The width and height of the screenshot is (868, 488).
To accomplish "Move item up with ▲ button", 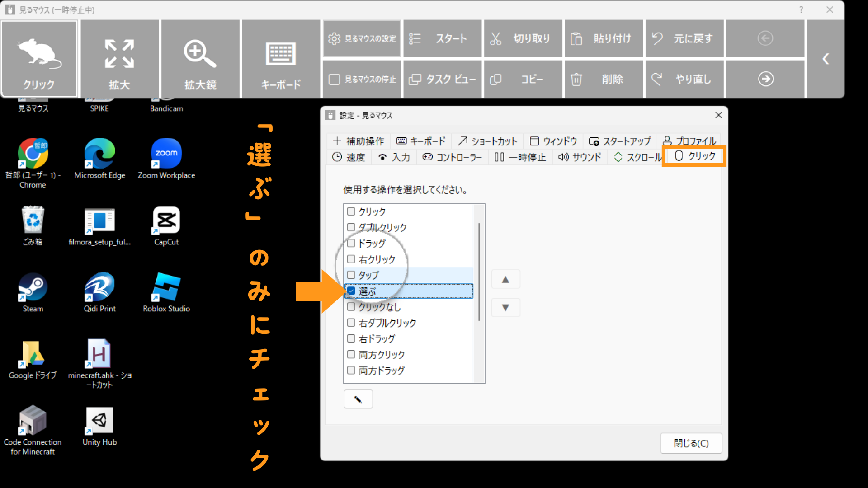I will pos(505,280).
